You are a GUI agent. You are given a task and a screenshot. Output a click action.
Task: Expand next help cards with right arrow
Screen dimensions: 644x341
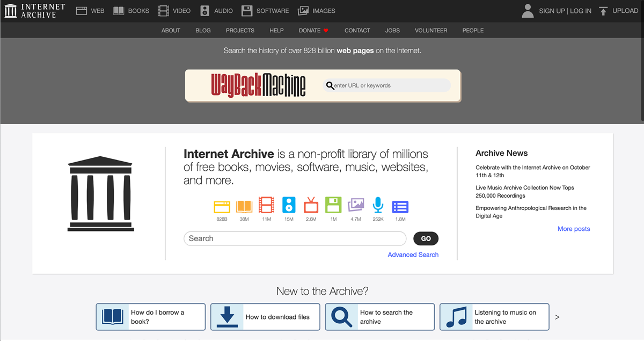coord(557,317)
